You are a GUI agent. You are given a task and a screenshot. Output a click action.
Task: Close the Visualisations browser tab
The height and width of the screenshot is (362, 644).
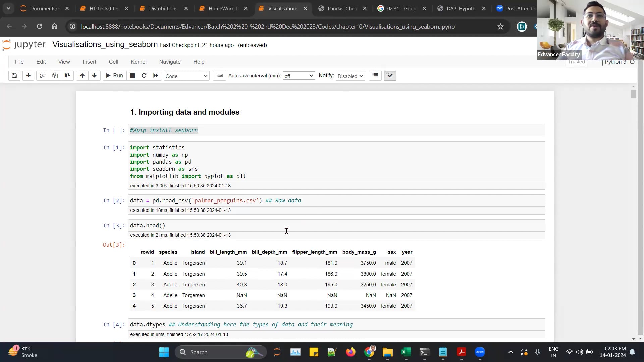click(305, 8)
